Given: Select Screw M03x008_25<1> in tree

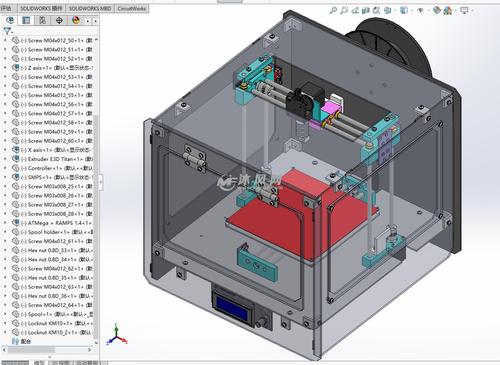Looking at the screenshot, I should [52, 186].
